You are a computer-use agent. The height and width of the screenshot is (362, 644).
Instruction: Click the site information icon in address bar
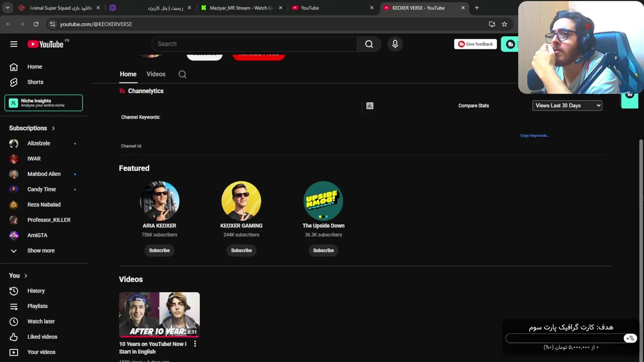click(x=52, y=24)
